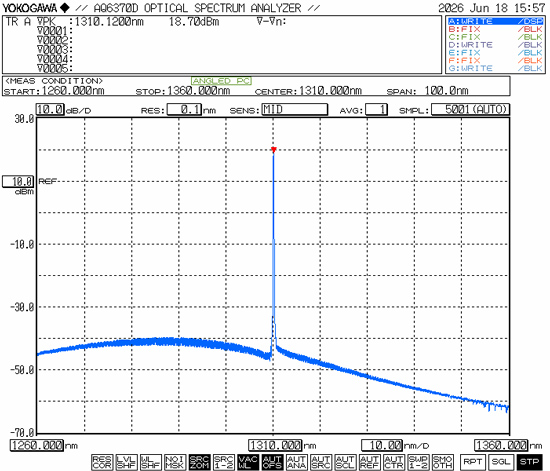Select trace E:FIX /BLK
This screenshot has height=471, width=550.
tap(496, 53)
